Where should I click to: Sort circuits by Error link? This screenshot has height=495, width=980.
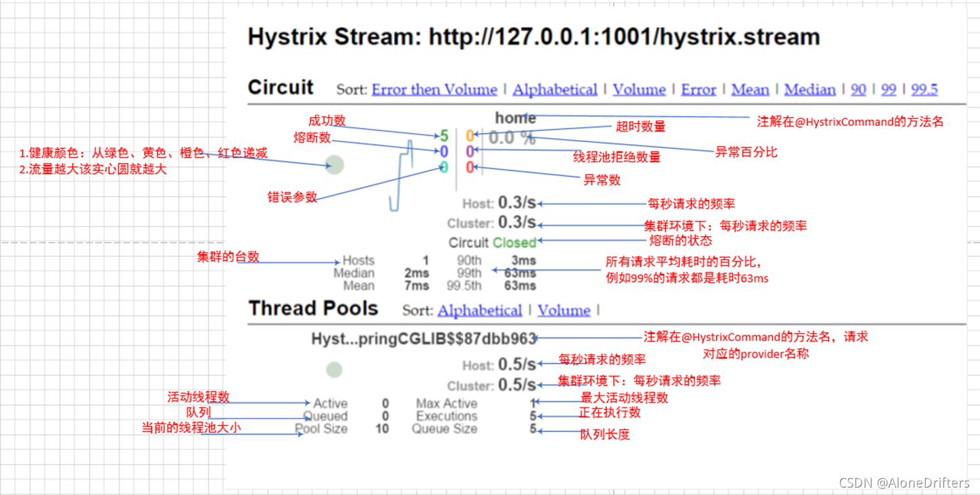[x=699, y=89]
